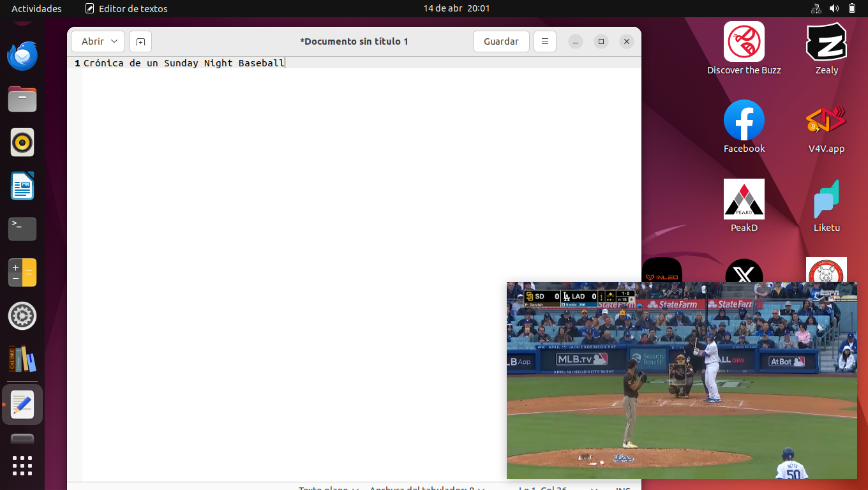Open the battery tray icon
This screenshot has width=868, height=490.
click(852, 8)
